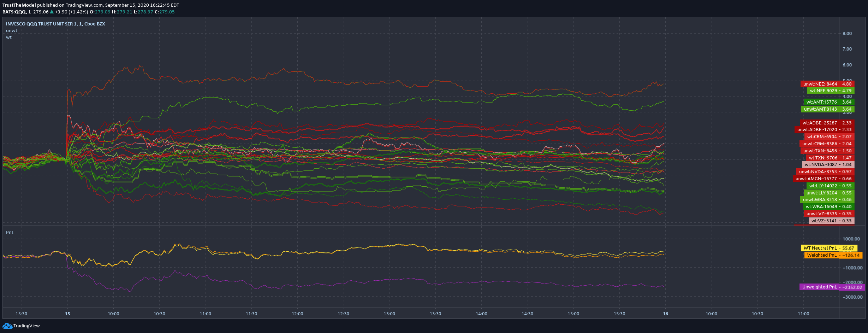
Task: Click the H:279.21 high value
Action: click(122, 12)
